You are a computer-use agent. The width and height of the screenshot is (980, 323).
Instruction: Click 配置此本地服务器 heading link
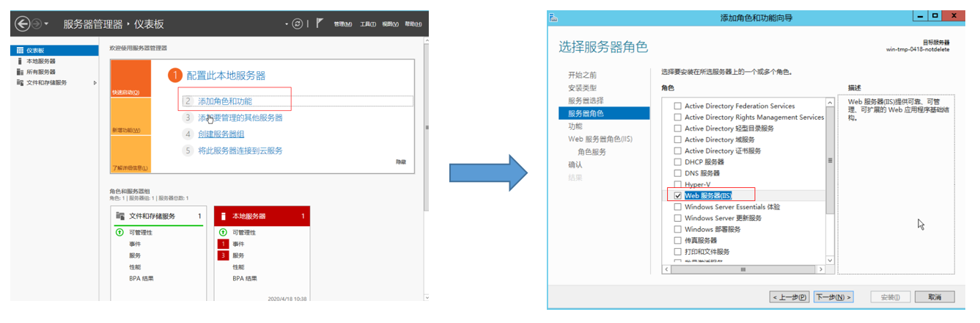[226, 76]
